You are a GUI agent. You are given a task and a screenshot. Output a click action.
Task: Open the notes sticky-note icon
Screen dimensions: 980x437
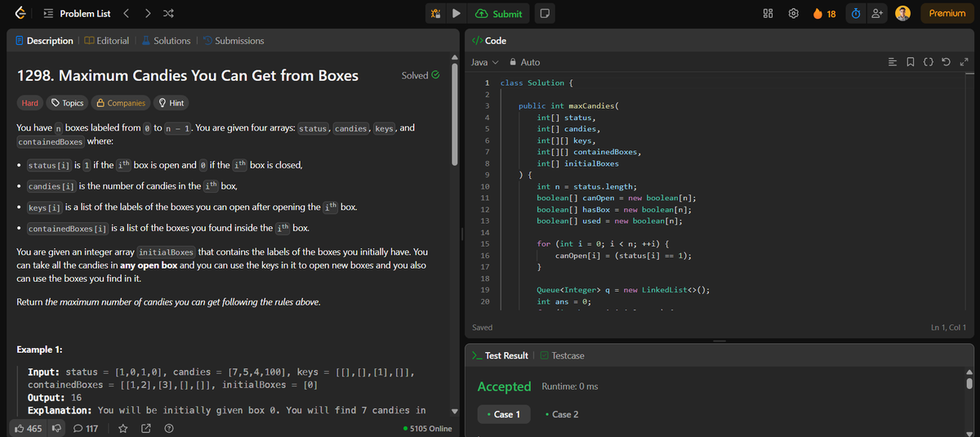(545, 13)
